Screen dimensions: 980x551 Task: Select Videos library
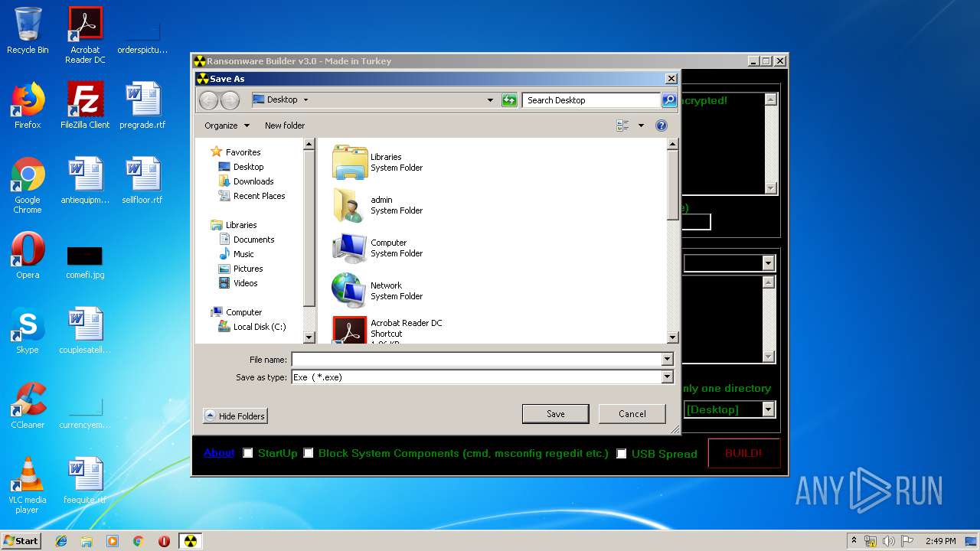tap(238, 283)
